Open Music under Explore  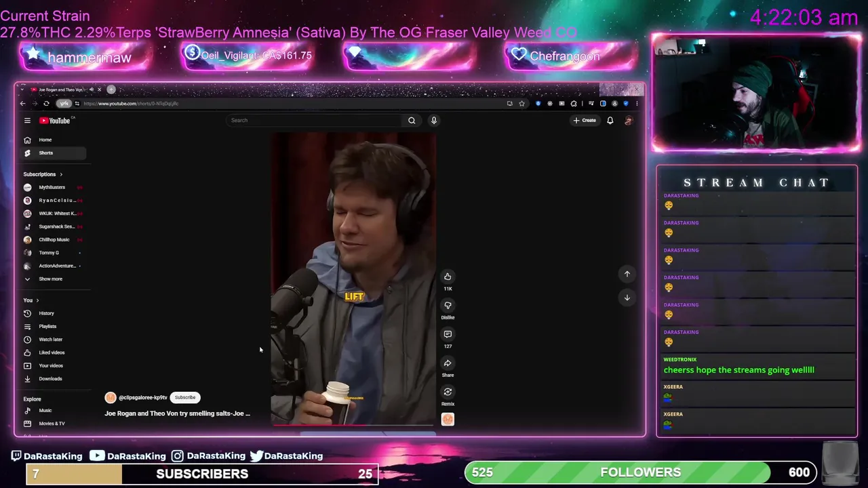click(54, 410)
